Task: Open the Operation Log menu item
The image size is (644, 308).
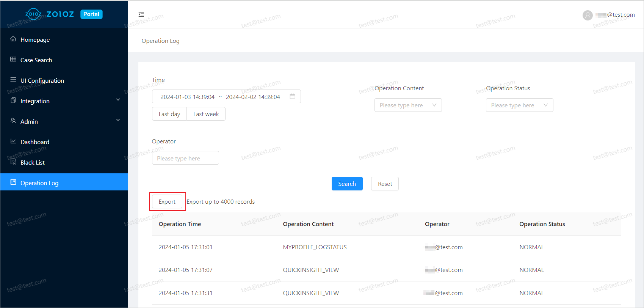Action: [39, 183]
